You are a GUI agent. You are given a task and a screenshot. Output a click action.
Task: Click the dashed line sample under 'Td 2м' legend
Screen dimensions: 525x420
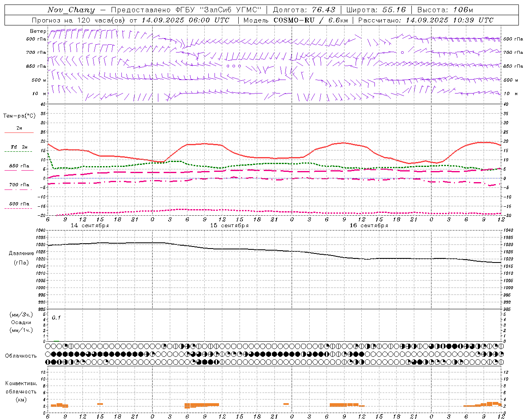[19, 152]
